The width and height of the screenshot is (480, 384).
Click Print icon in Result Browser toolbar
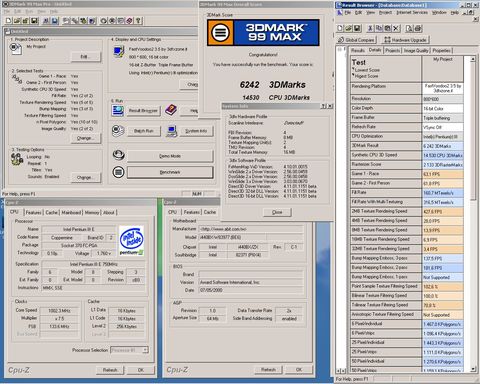click(418, 28)
